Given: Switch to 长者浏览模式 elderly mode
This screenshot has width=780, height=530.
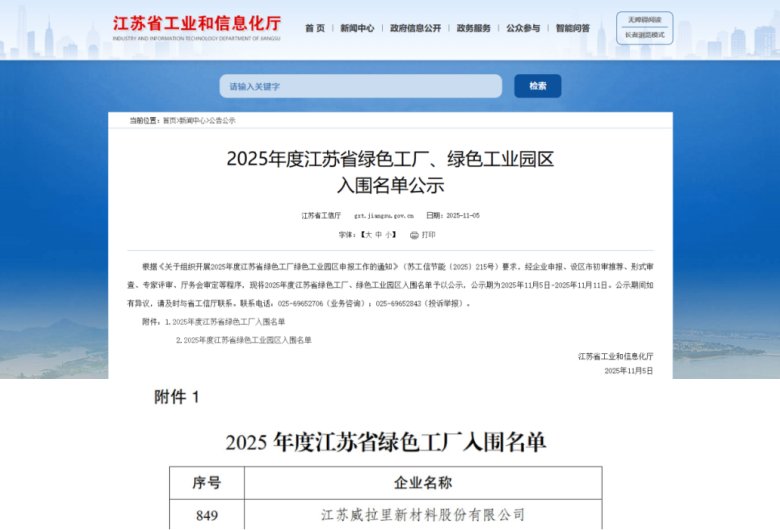Looking at the screenshot, I should coord(644,35).
